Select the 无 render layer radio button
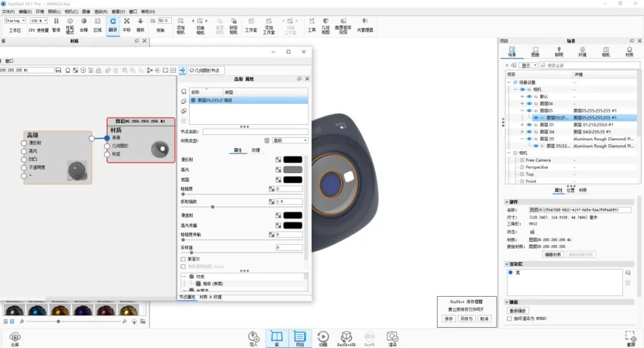Screen dimensions: 644x348 [510, 272]
